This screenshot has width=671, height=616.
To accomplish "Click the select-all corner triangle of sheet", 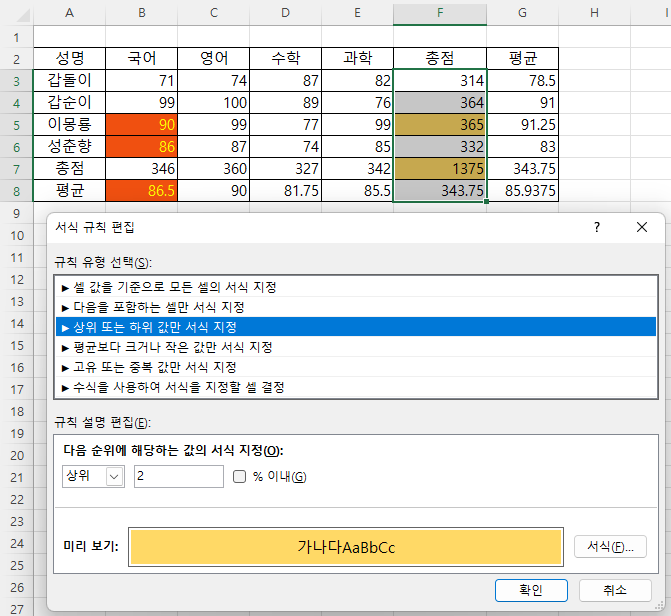I will tap(24, 14).
